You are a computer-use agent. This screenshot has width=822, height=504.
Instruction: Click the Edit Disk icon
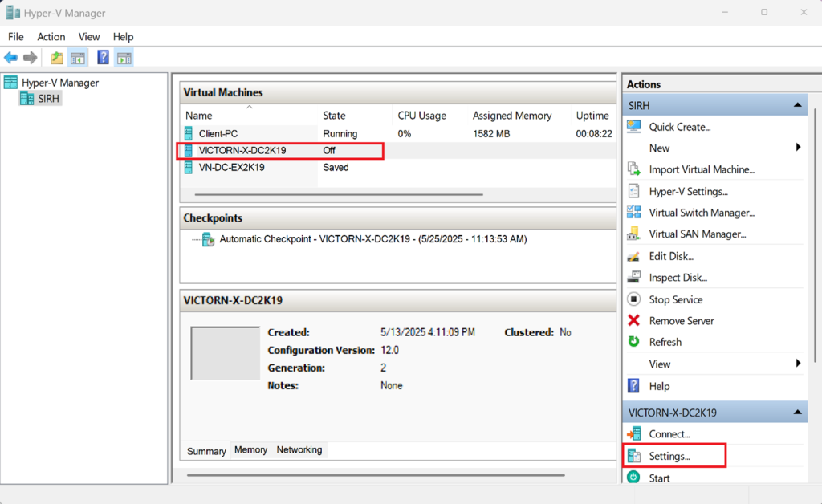(x=634, y=256)
